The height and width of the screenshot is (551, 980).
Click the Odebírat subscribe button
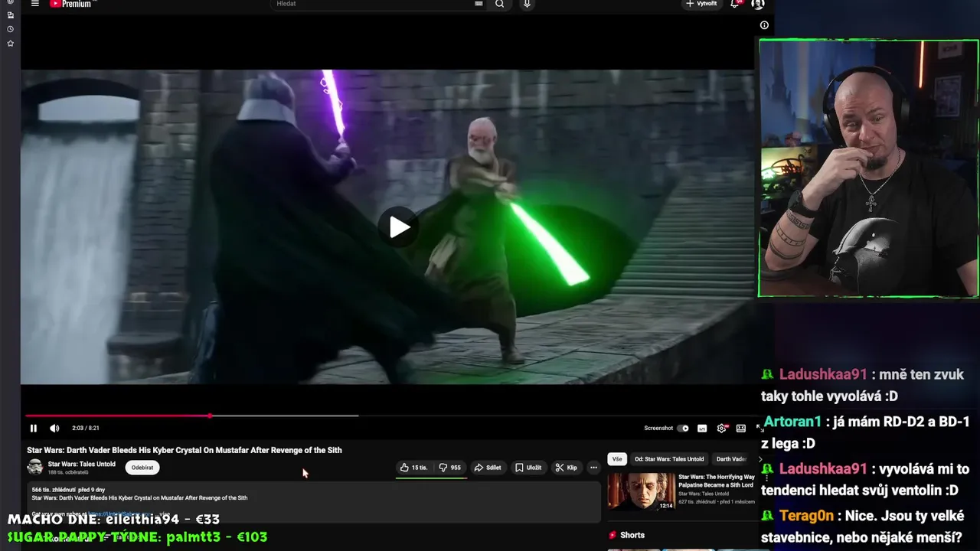(142, 468)
